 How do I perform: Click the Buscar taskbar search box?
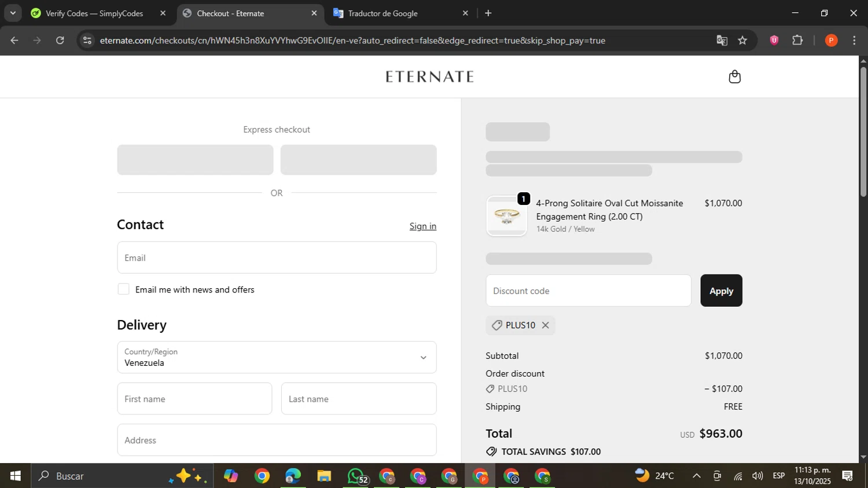click(122, 476)
